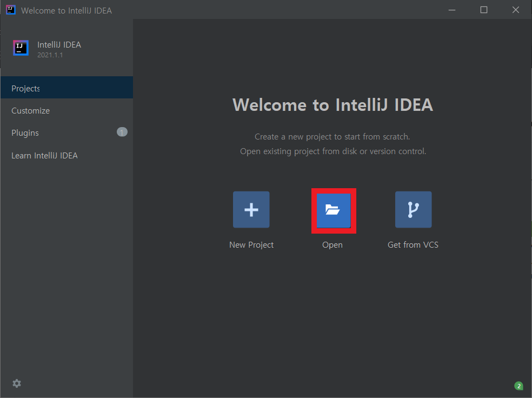This screenshot has width=532, height=398.
Task: Go to Learn IntelliJ IDEA tab
Action: [67, 155]
